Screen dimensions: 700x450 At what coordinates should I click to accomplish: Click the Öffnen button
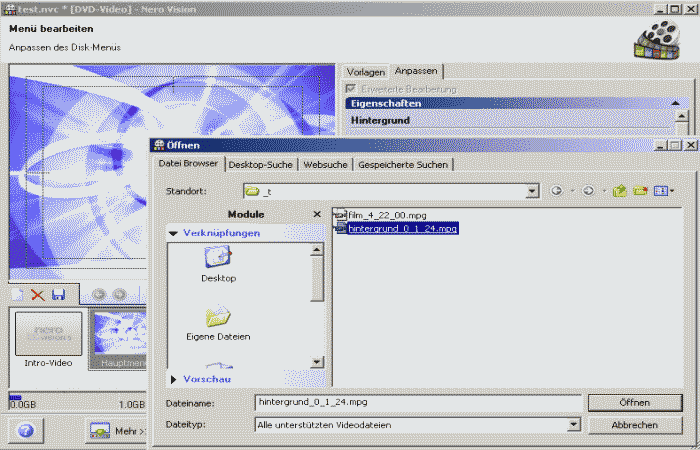tap(634, 402)
